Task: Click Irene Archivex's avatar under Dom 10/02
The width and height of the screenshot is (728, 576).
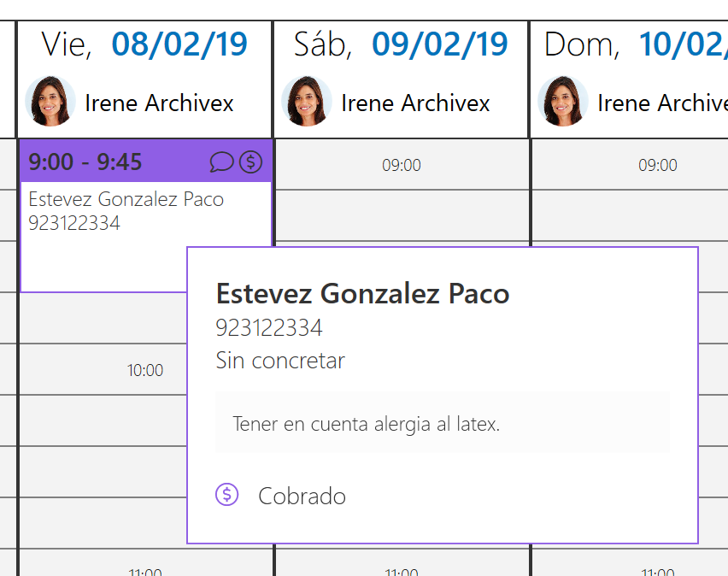Action: [x=564, y=101]
